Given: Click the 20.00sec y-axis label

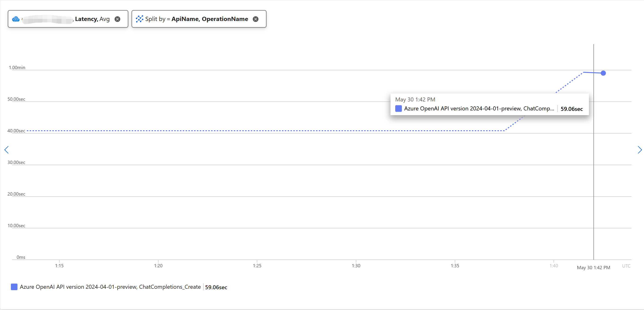Looking at the screenshot, I should pos(16,194).
